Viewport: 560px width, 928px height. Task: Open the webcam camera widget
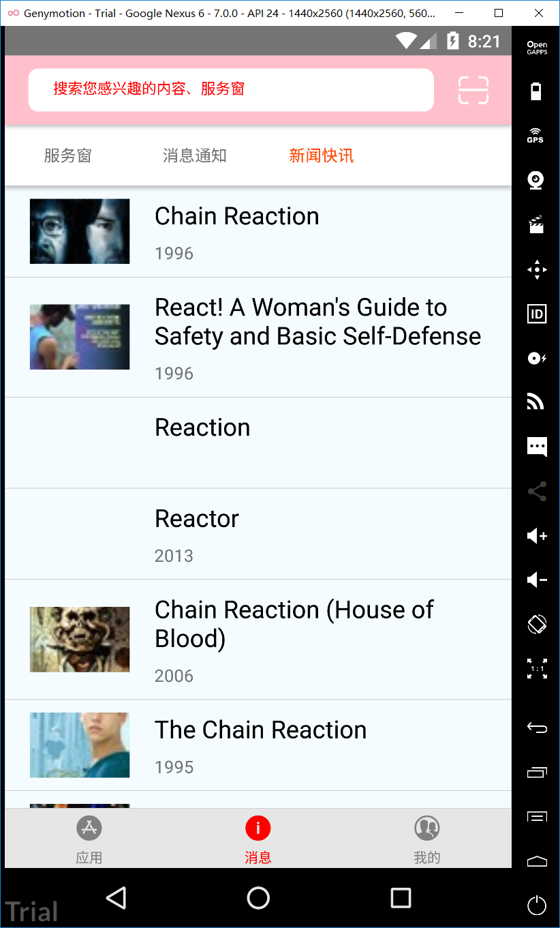pos(536,180)
